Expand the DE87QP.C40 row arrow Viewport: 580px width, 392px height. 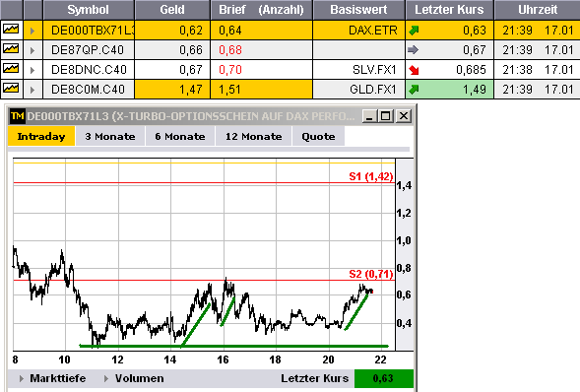[32, 50]
